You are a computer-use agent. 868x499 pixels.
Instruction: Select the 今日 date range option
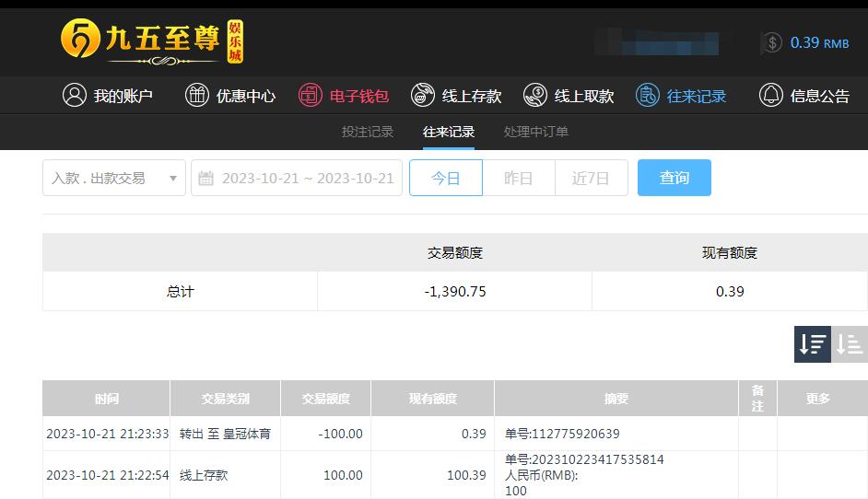tap(446, 178)
